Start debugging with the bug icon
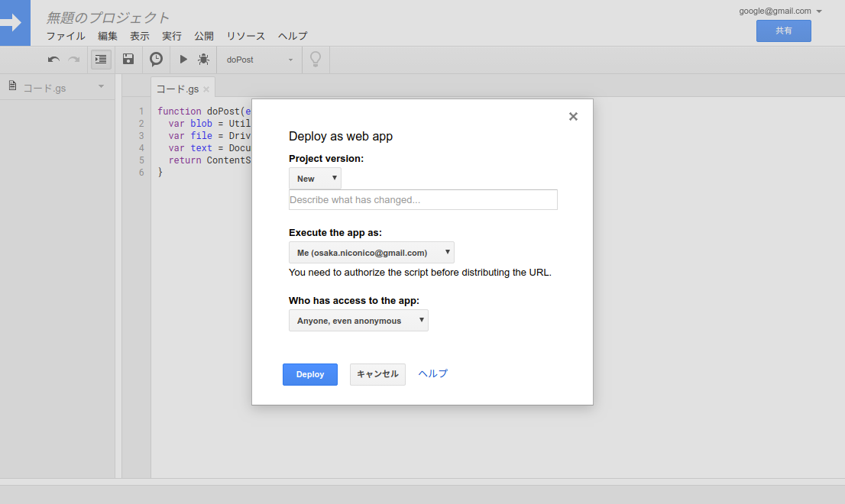This screenshot has height=504, width=845. pos(203,59)
